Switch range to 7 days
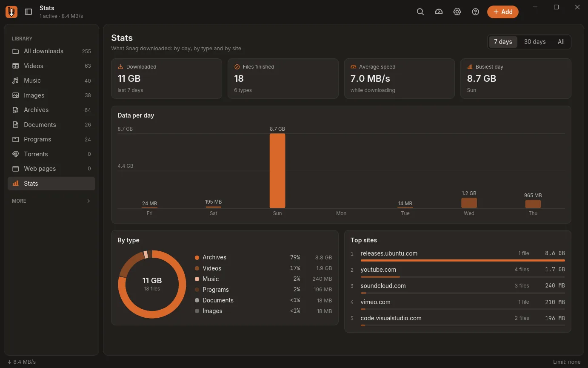588x368 pixels. click(x=503, y=42)
